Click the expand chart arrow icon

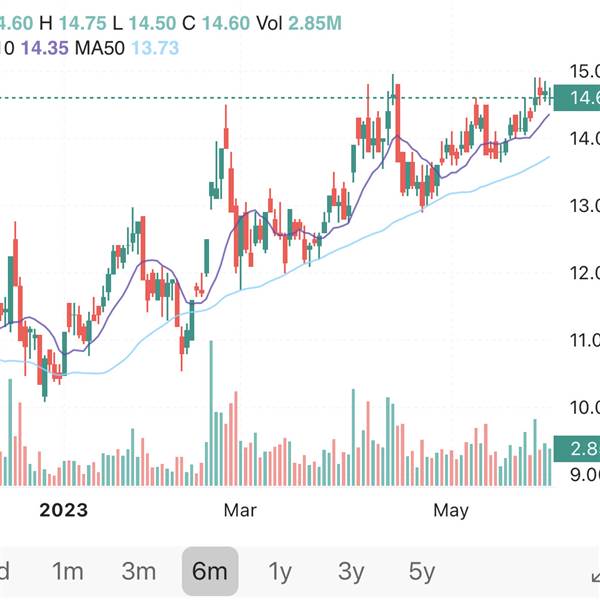[595, 576]
